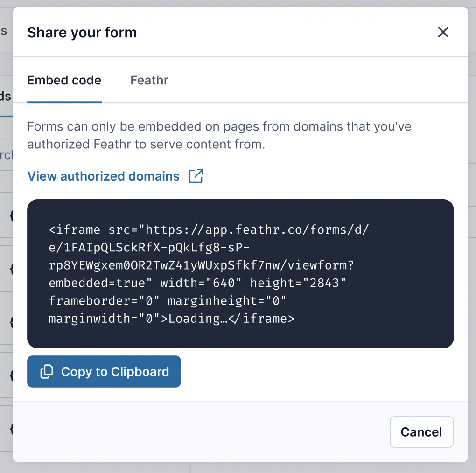Click the external-link icon beside View authorized domains
Viewport: 476px width, 473px height.
point(196,176)
